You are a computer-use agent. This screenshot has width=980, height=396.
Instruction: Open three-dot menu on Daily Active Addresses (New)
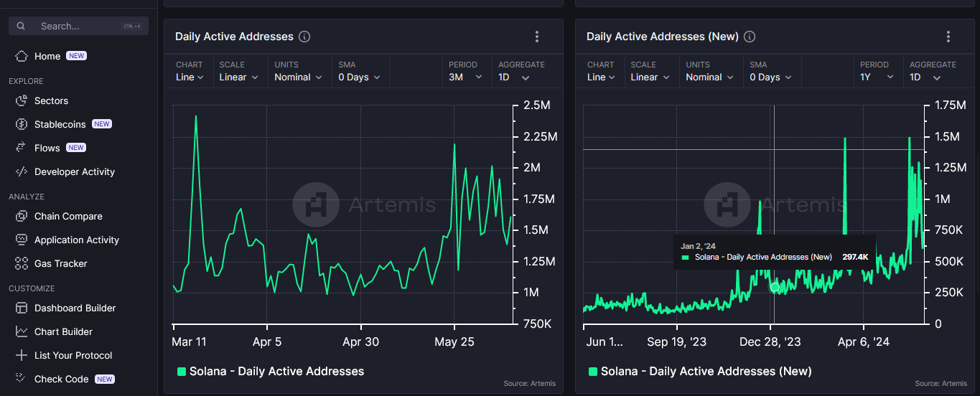[x=948, y=37]
